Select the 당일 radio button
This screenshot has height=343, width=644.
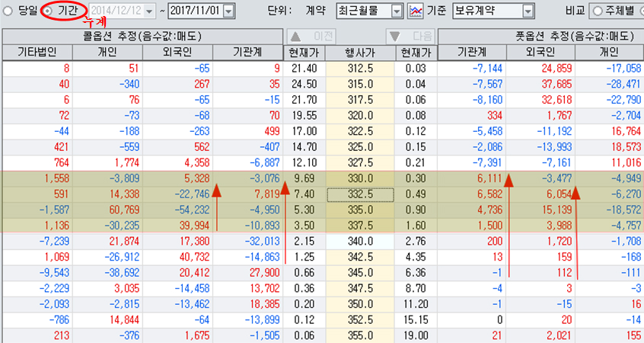[8, 11]
